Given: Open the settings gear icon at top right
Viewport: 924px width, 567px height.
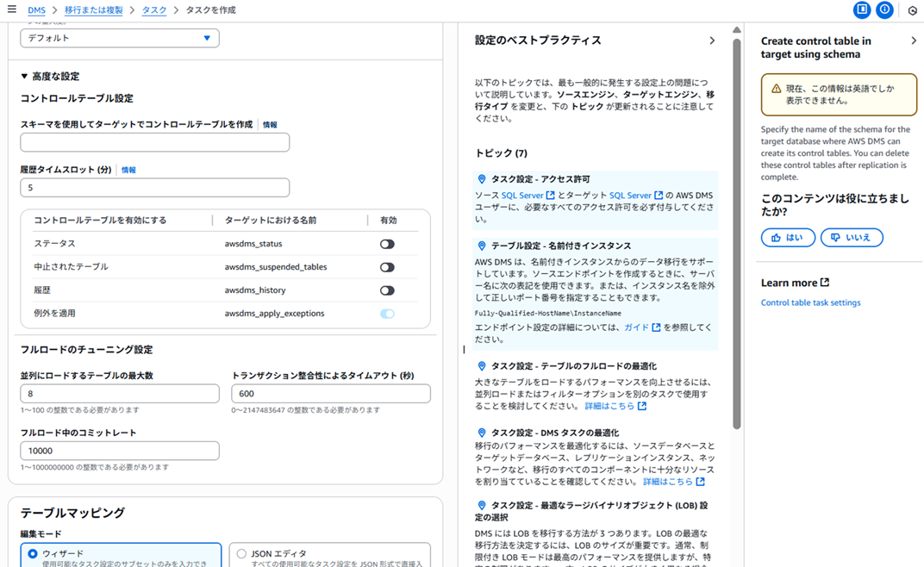Looking at the screenshot, I should click(x=912, y=10).
